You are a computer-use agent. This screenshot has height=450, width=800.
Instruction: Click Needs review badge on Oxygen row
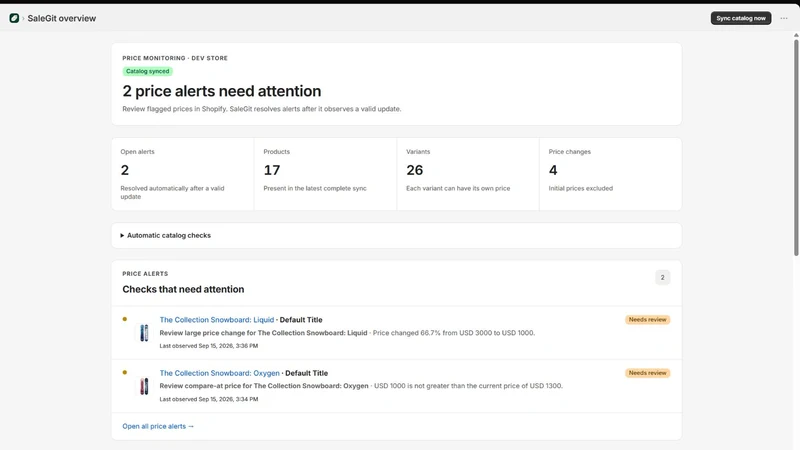[x=647, y=373]
